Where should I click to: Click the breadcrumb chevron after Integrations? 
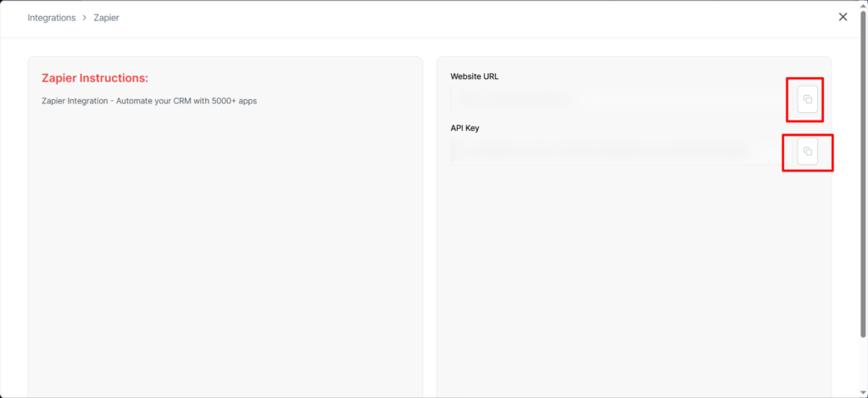click(85, 18)
